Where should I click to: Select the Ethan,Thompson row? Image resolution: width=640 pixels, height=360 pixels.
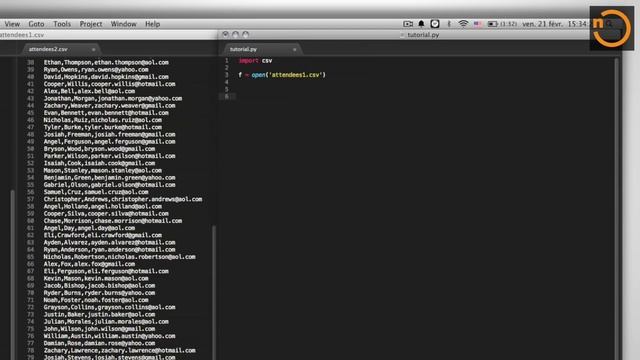tap(106, 62)
